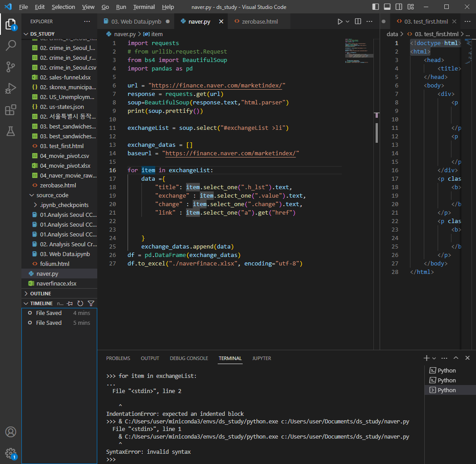Toggle secondary side bar visibility

pos(399,7)
